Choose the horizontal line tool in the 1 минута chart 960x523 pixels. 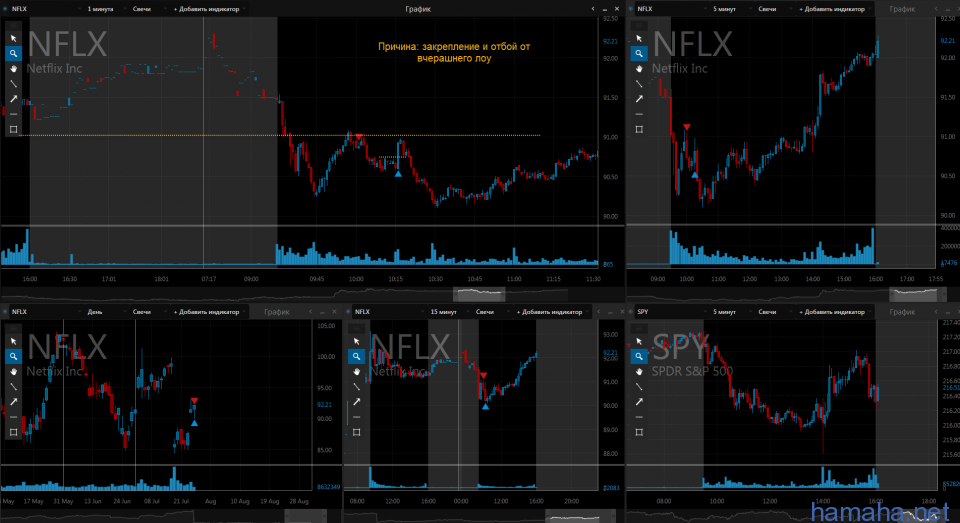tap(13, 114)
